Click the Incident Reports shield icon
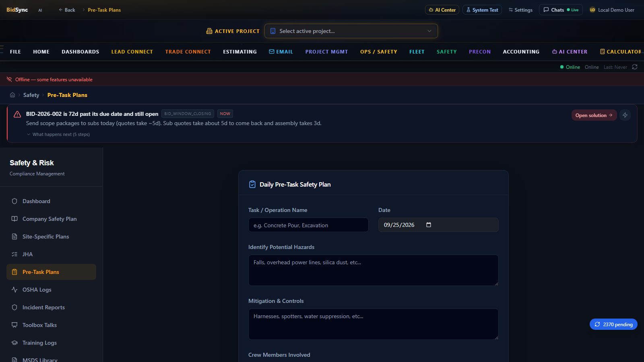The image size is (644, 362). tap(14, 307)
